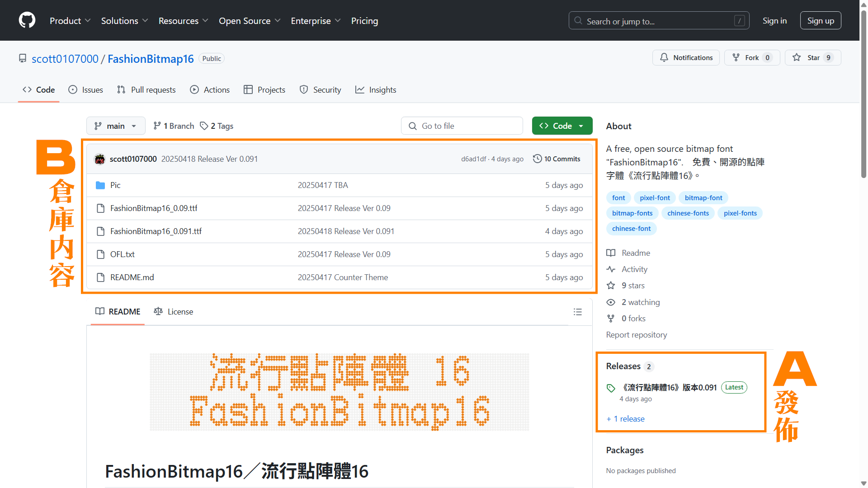Select the pixel-font topic tag
The image size is (868, 488).
tap(655, 197)
